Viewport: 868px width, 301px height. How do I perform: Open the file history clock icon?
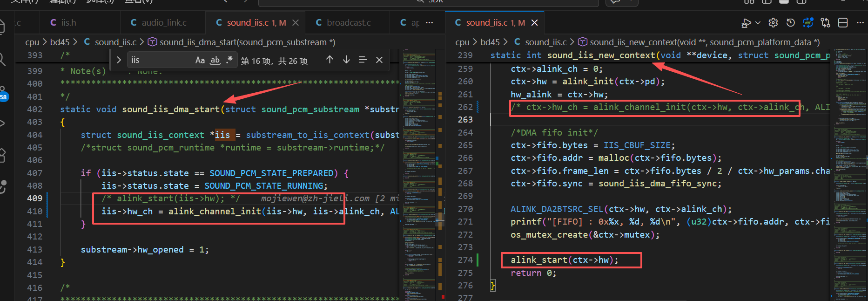coord(790,23)
